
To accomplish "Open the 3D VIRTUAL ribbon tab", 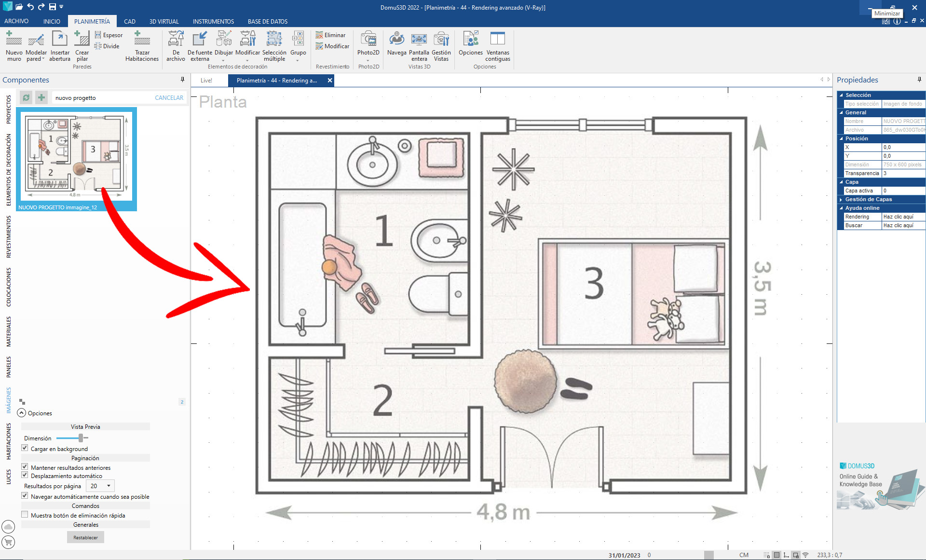I will pyautogui.click(x=164, y=21).
